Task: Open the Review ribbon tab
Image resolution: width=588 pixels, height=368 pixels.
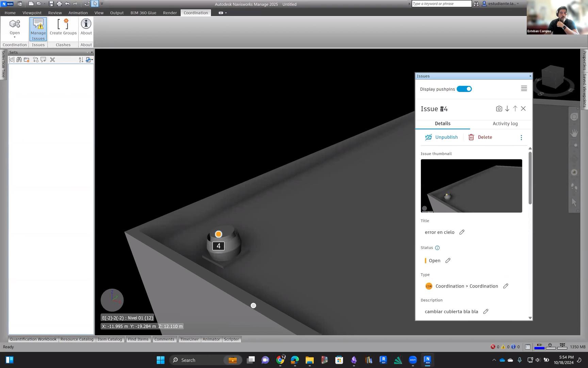Action: pyautogui.click(x=55, y=13)
